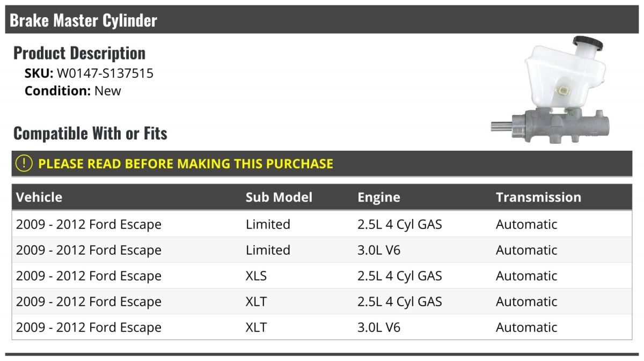Click the Engine column header
644x361 pixels.
point(379,197)
